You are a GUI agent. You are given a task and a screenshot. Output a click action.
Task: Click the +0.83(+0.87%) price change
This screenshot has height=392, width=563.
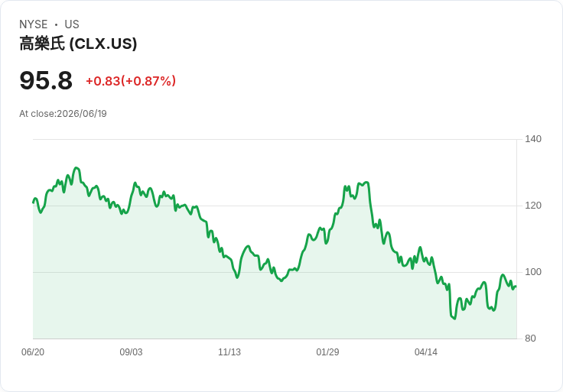point(131,81)
